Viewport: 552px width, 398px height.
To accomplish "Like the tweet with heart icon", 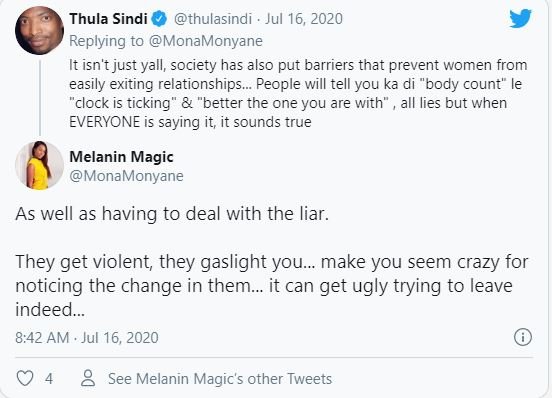I will (x=25, y=378).
